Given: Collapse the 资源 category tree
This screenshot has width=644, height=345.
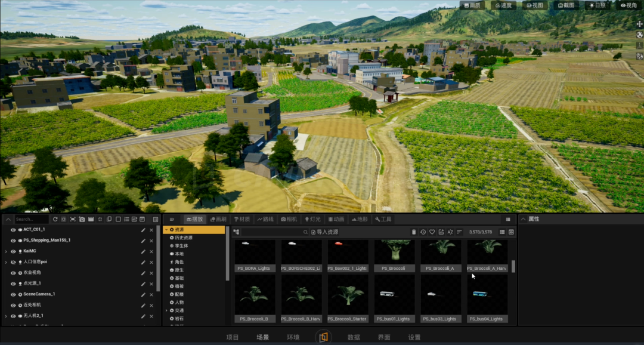Looking at the screenshot, I should pyautogui.click(x=166, y=230).
